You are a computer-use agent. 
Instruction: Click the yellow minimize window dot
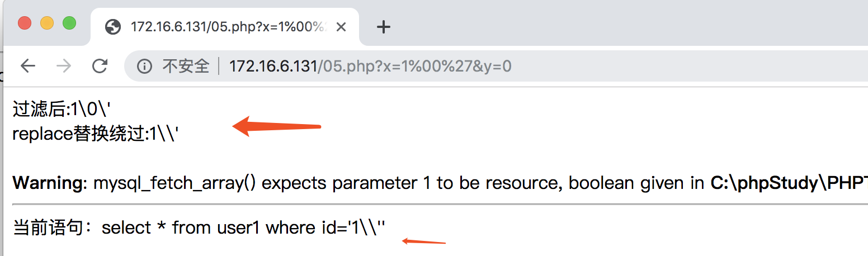click(47, 23)
